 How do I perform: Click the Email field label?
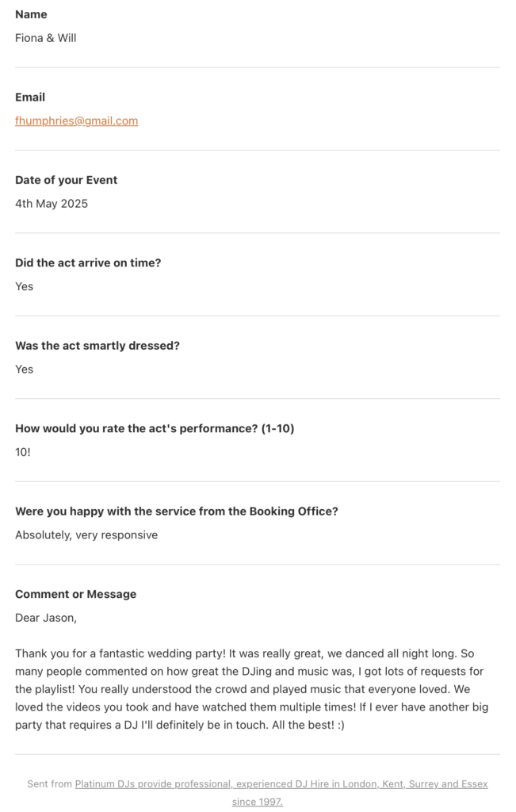[x=30, y=97]
